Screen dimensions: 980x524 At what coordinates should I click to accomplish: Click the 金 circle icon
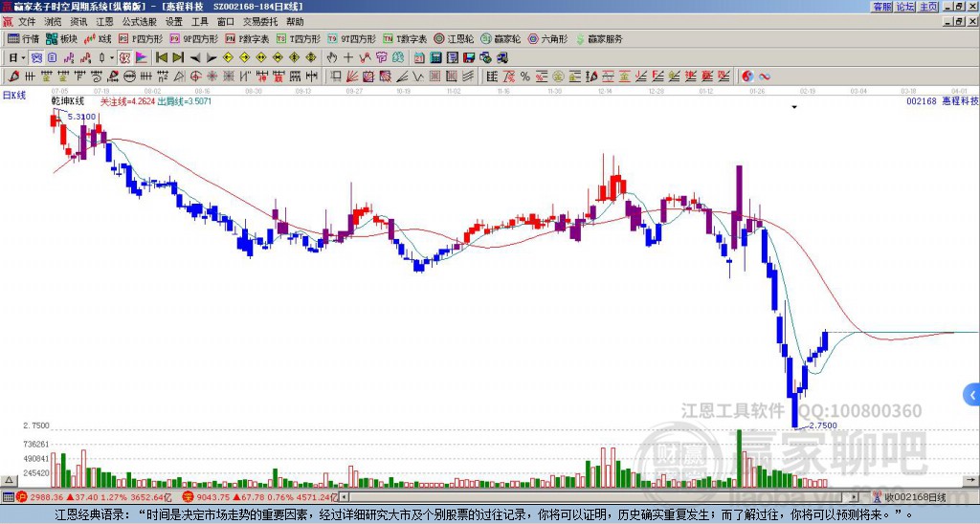[558, 76]
